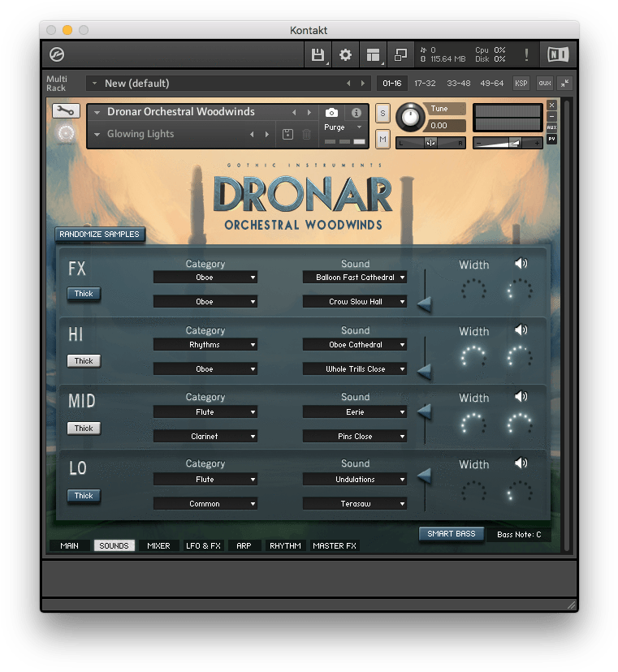Toggle the MID layer Thick button
618x672 pixels.
84,429
